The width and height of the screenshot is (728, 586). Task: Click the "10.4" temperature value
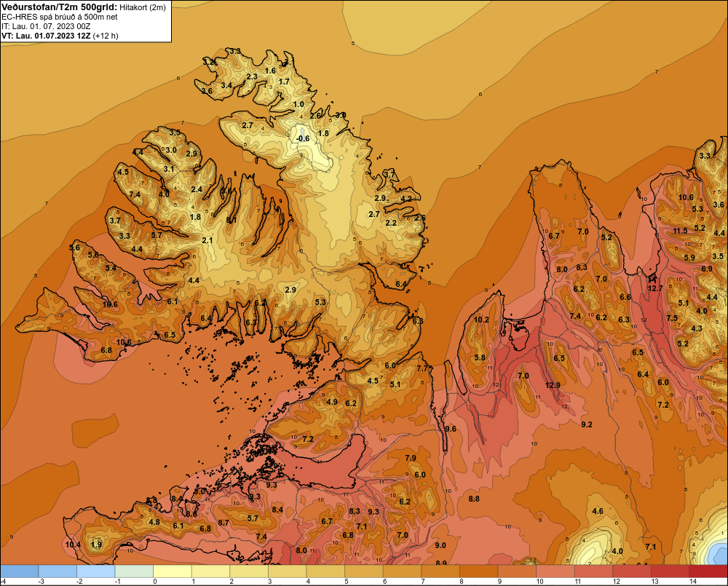coord(73,545)
